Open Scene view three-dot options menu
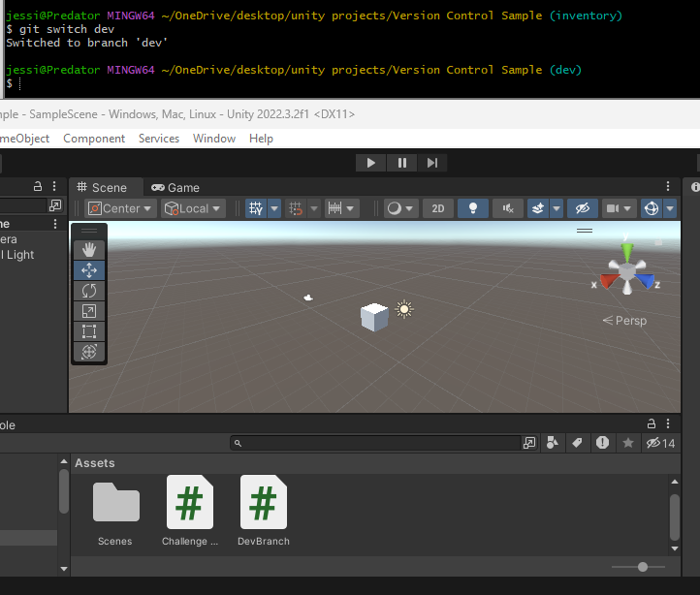 668,186
